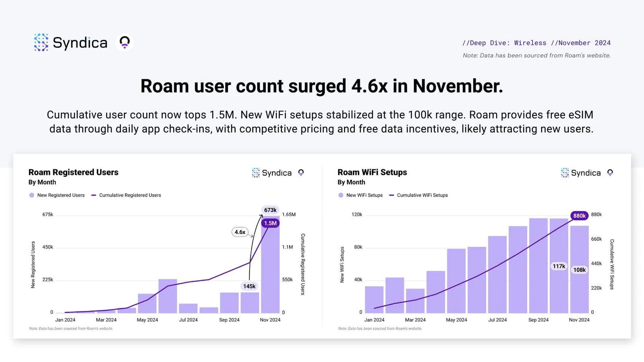This screenshot has height=362, width=644.
Task: Click the 880k badge on the WiFi Setups line
Action: [x=579, y=215]
